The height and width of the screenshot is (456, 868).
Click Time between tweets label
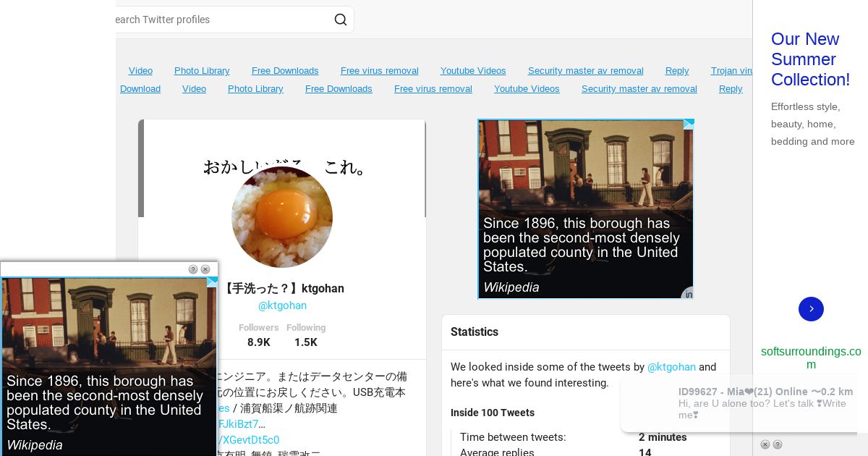click(513, 437)
